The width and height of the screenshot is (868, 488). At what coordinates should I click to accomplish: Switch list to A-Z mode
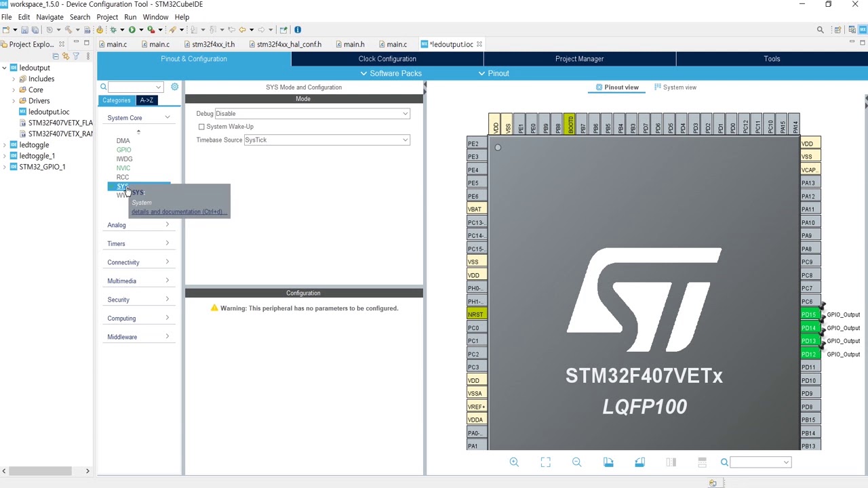coord(146,100)
